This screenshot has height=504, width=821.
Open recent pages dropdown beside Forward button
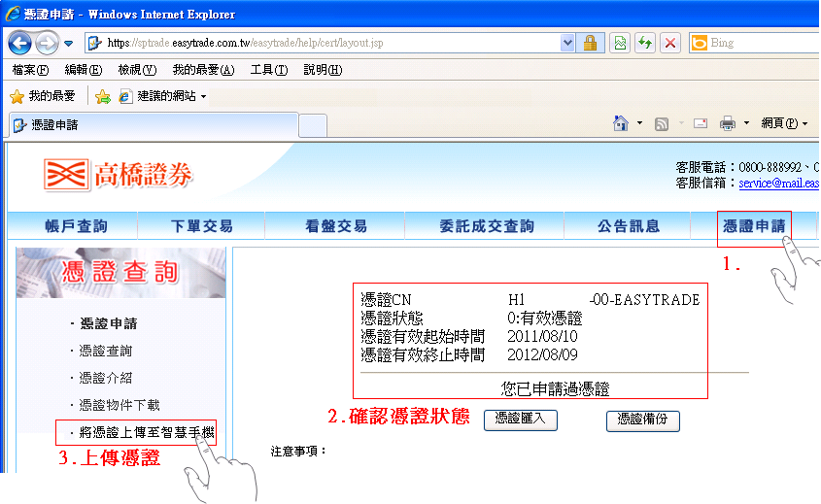click(x=69, y=44)
